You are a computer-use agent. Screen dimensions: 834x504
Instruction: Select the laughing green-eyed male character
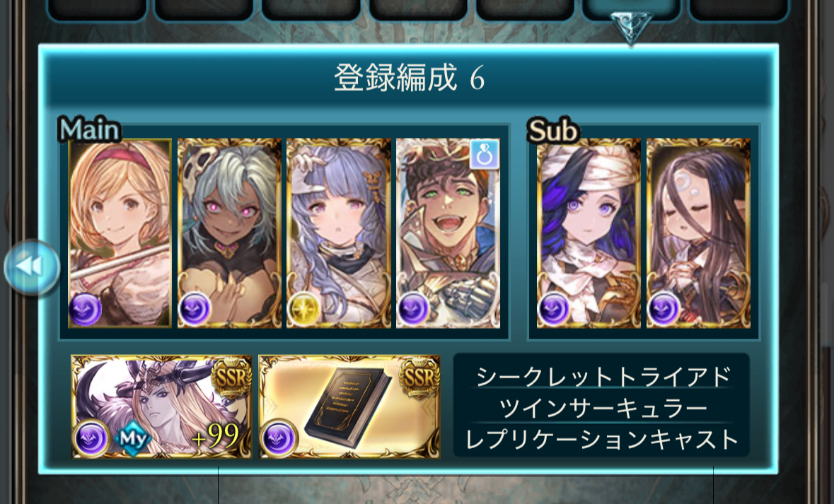448,233
